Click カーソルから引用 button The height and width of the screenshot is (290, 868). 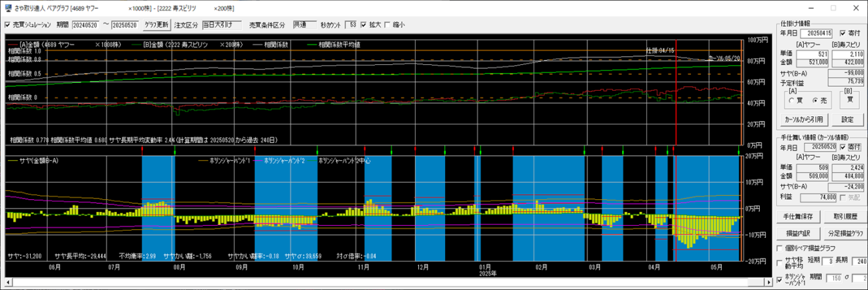click(x=803, y=120)
